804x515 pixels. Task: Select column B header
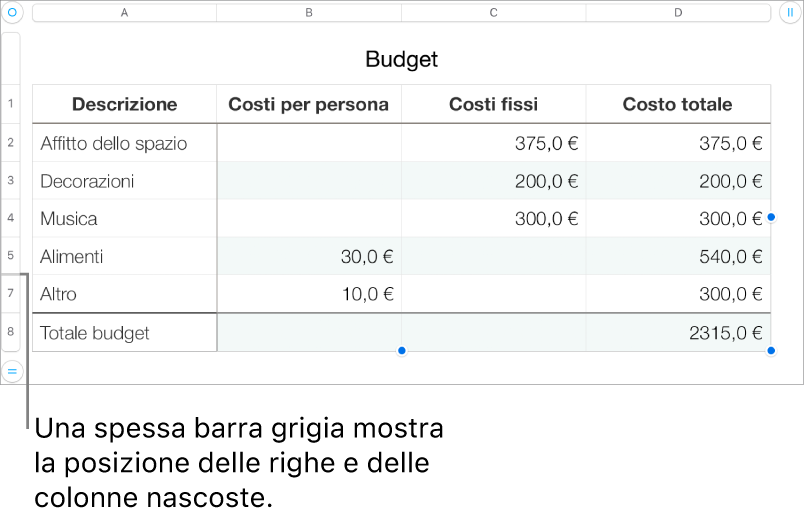tap(309, 13)
